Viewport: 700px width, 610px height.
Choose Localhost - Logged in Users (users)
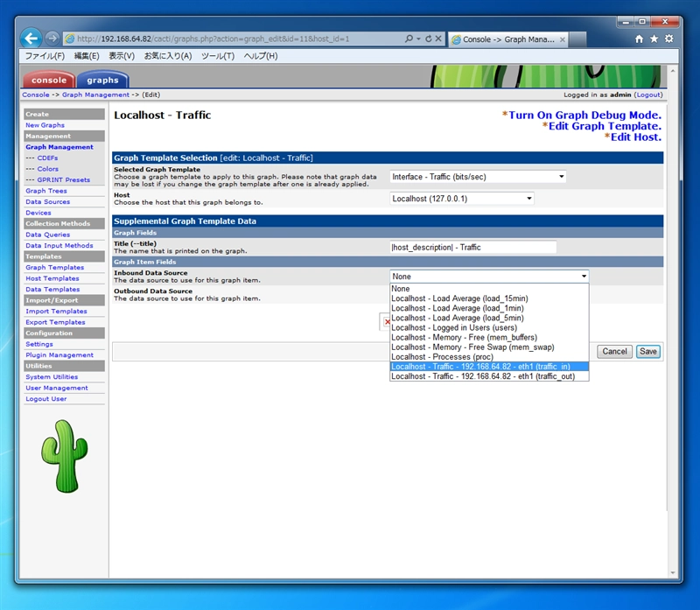[x=489, y=328]
